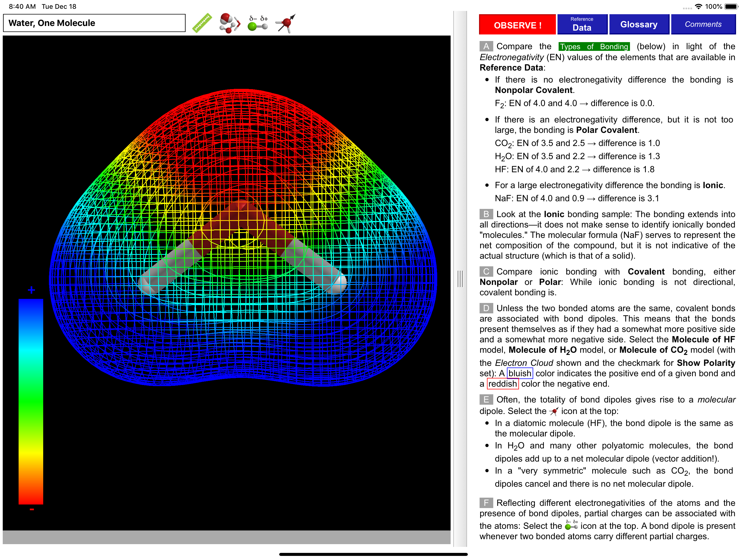Screen dimensions: 747x560
Task: Open the Comments tab
Action: [x=703, y=25]
